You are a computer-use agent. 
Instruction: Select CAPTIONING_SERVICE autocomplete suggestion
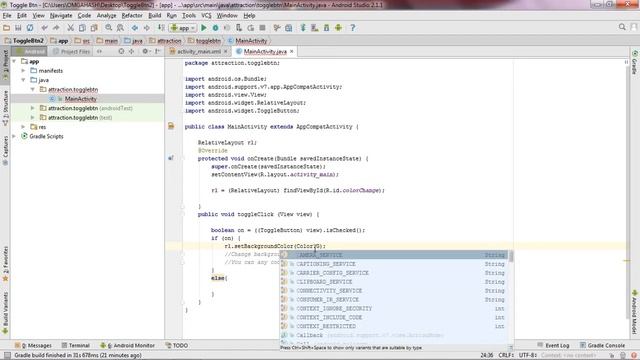tap(394, 264)
